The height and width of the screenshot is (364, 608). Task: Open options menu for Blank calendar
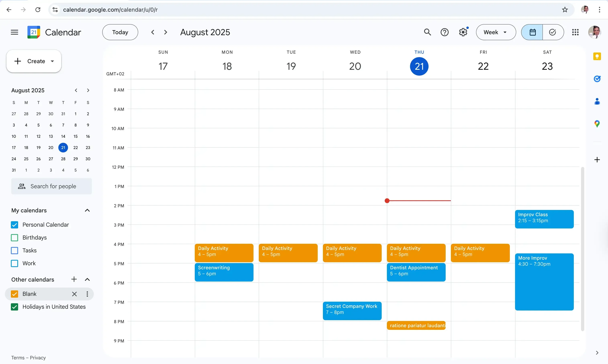[x=87, y=294]
